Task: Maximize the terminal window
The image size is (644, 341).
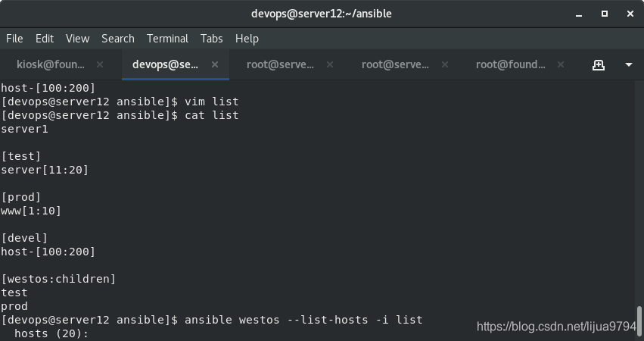Action: pyautogui.click(x=605, y=14)
